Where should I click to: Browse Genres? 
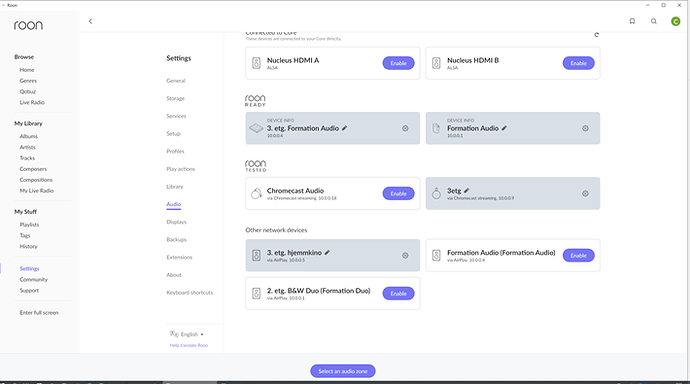[28, 80]
